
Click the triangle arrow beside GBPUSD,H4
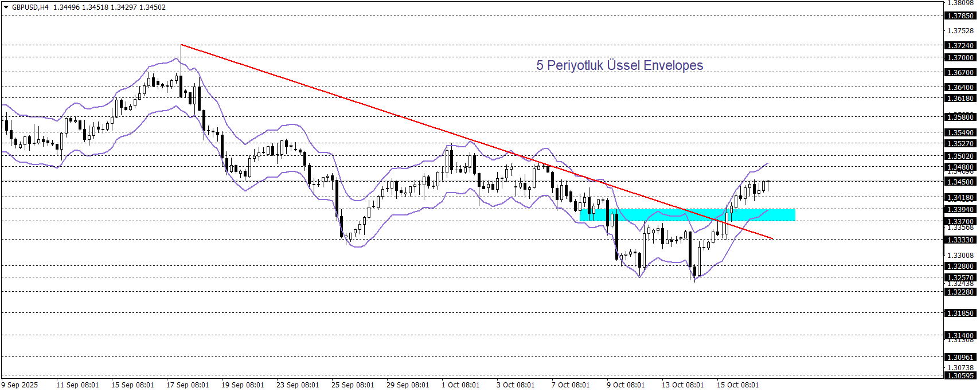[6, 7]
